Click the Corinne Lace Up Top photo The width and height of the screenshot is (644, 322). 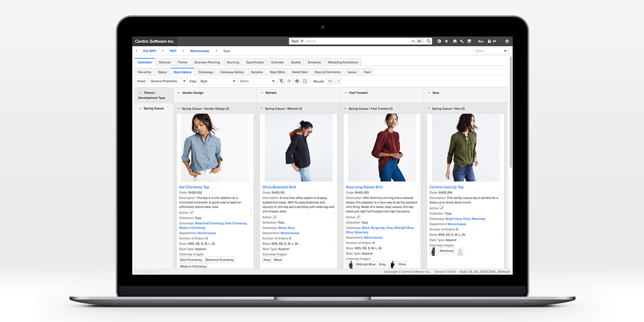[x=465, y=147]
